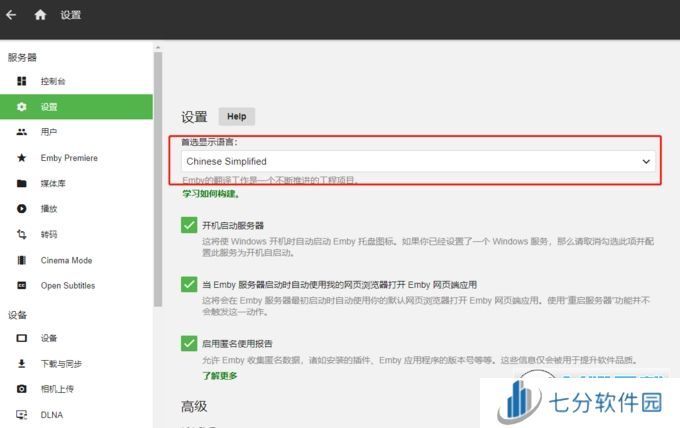Click the screen icon beside 设备 item
680x428 pixels.
coord(22,338)
